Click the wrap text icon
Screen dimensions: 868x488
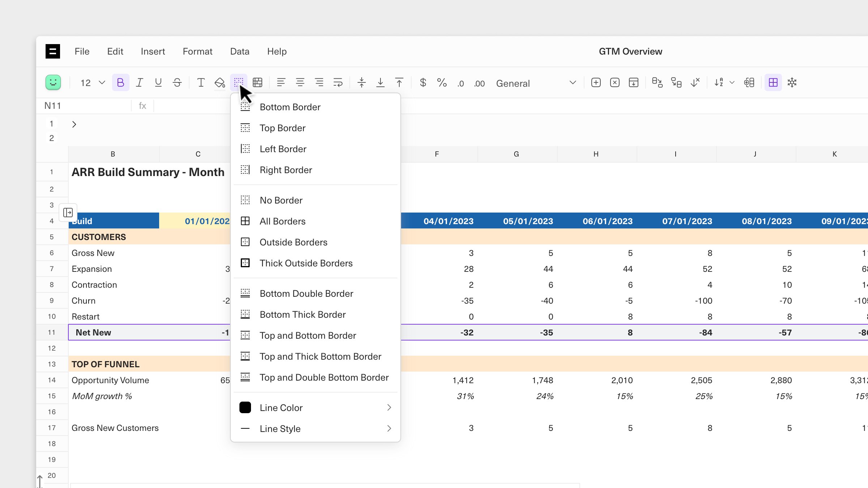point(338,83)
